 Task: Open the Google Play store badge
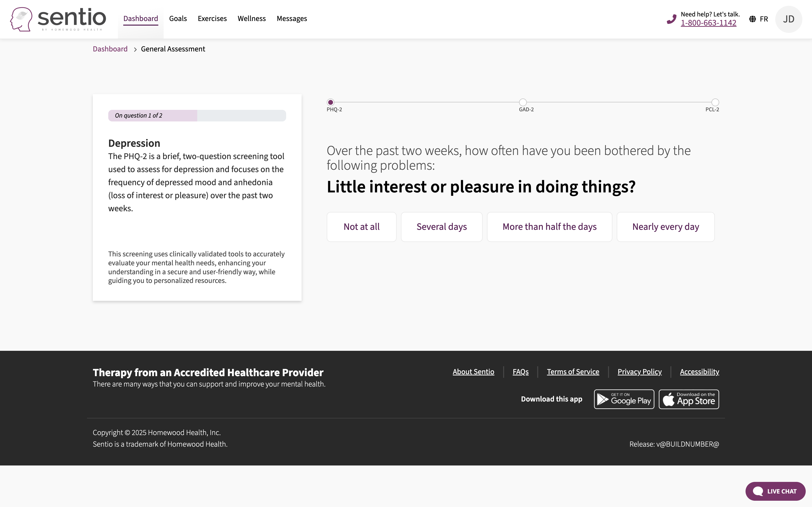click(624, 399)
